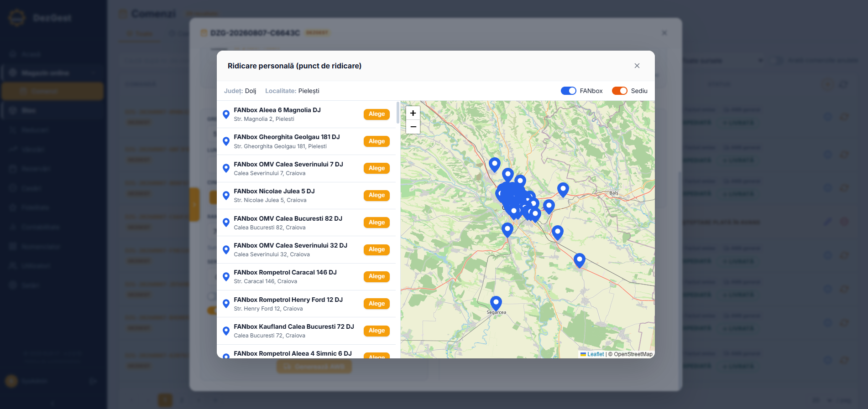Click the Segarcea town label on the map
This screenshot has height=409, width=868.
497,312
